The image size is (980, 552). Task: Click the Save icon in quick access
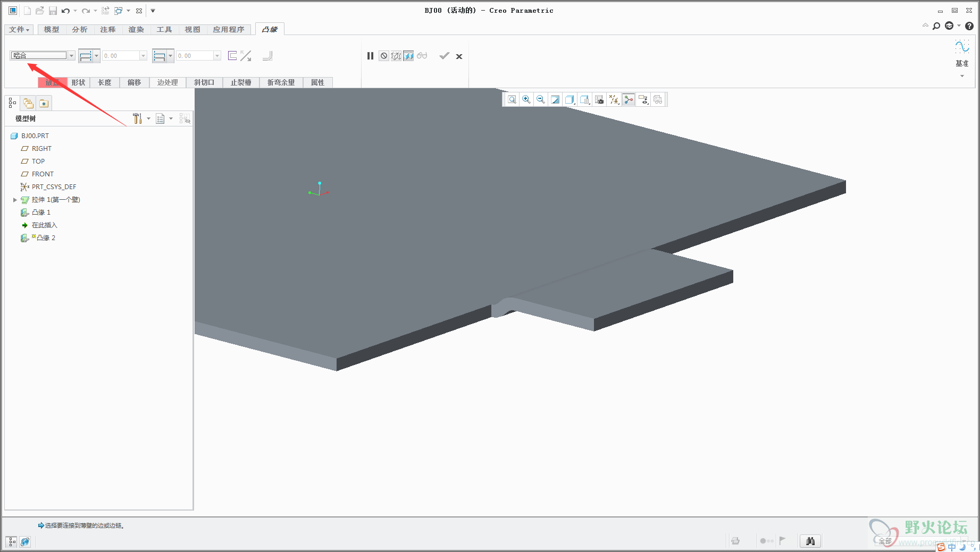pyautogui.click(x=53, y=11)
